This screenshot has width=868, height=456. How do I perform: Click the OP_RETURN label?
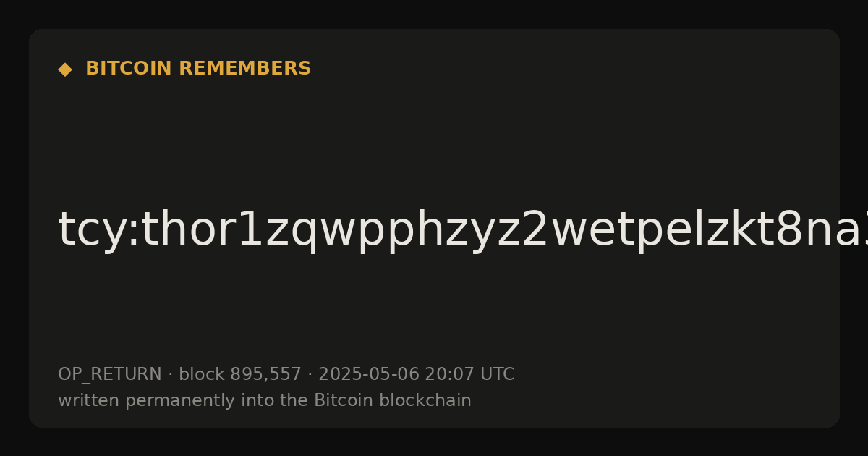110,375
